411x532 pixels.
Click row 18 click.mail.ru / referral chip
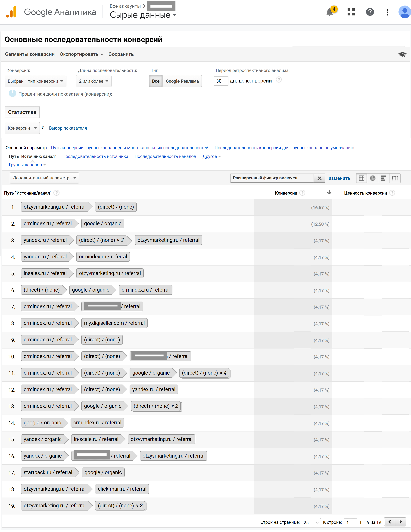(x=122, y=489)
